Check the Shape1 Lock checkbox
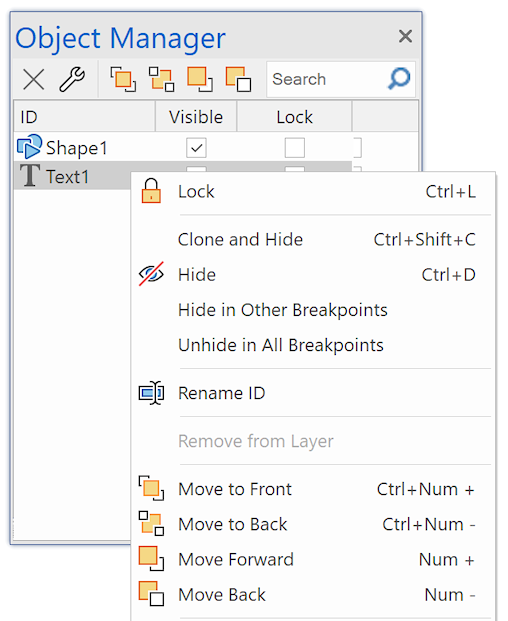Screen dimensions: 508x621 tap(295, 148)
